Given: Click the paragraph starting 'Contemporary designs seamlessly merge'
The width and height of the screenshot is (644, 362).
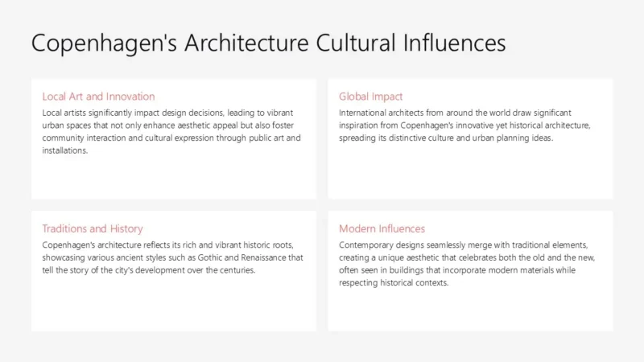Looking at the screenshot, I should tap(467, 264).
